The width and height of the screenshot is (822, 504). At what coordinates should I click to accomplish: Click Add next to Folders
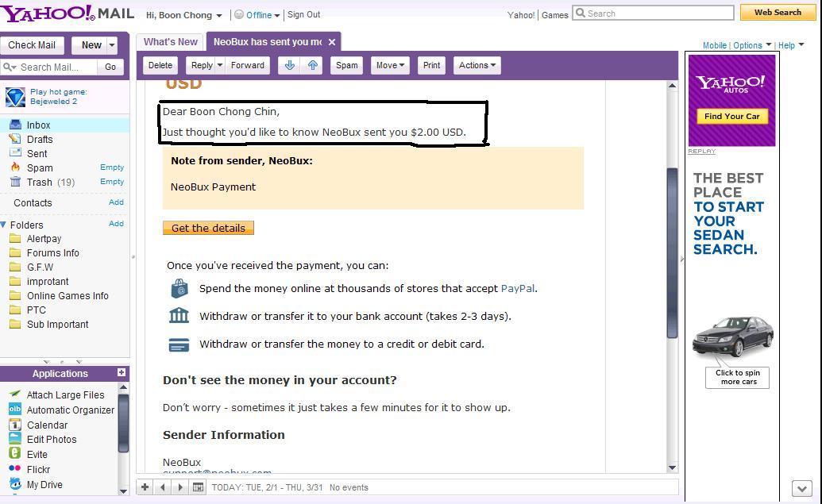tap(116, 223)
